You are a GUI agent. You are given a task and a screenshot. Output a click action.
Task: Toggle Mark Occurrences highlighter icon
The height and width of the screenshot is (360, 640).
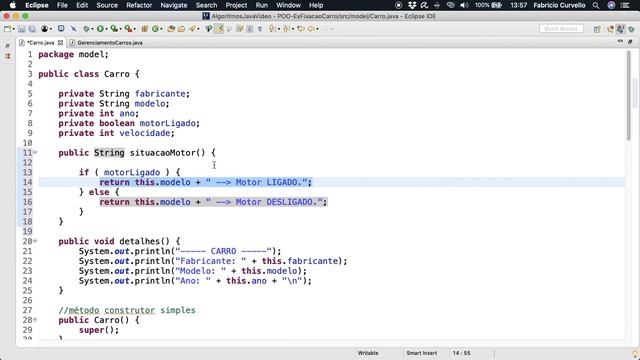pos(219,29)
